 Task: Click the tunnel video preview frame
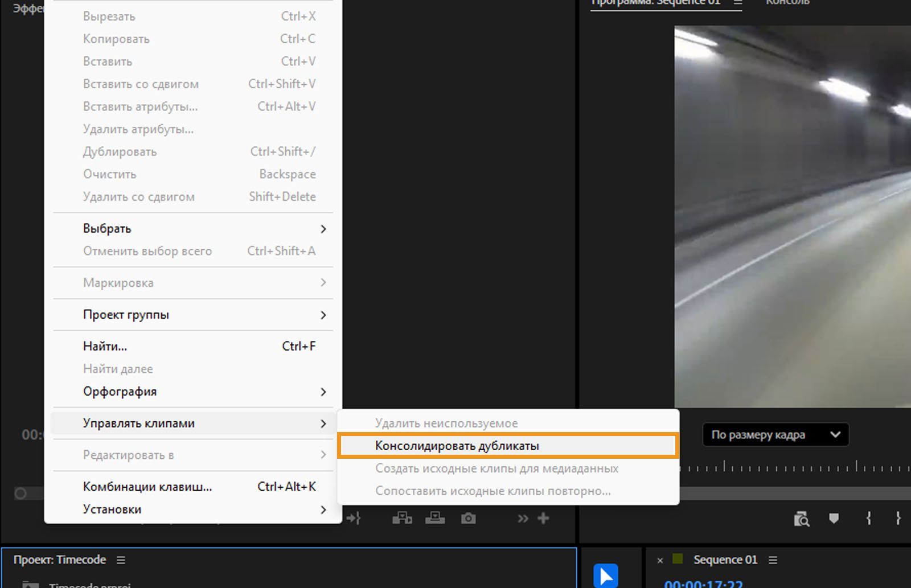793,217
